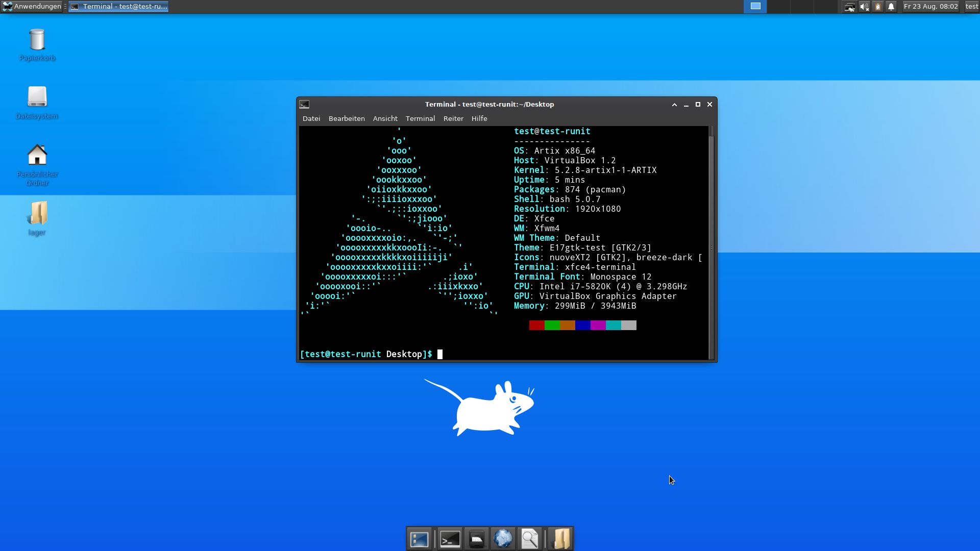Minimize the terminal window

686,104
